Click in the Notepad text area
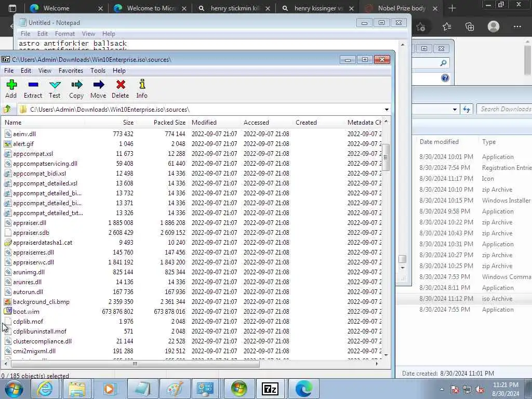Screen dimensions: 532x399 (208, 45)
